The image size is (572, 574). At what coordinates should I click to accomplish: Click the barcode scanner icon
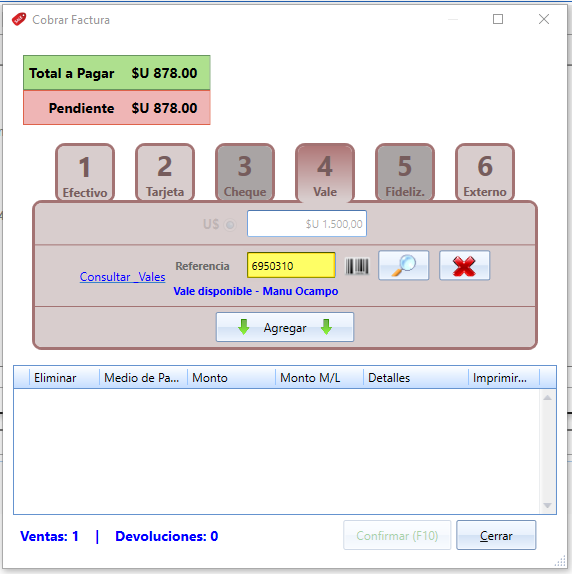[x=357, y=266]
